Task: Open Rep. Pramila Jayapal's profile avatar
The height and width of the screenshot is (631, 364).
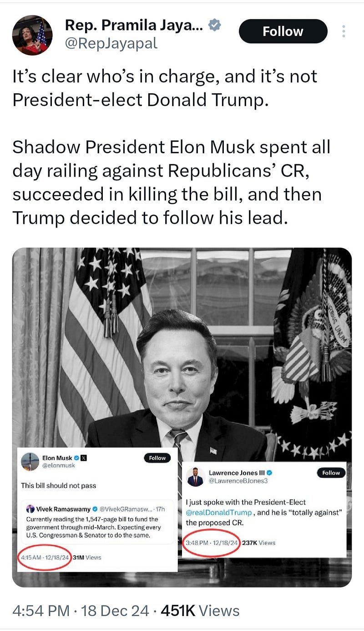Action: [x=32, y=35]
